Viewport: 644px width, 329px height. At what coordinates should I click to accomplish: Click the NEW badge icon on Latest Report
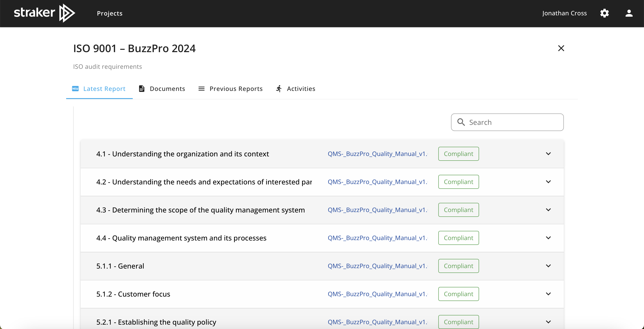point(75,89)
